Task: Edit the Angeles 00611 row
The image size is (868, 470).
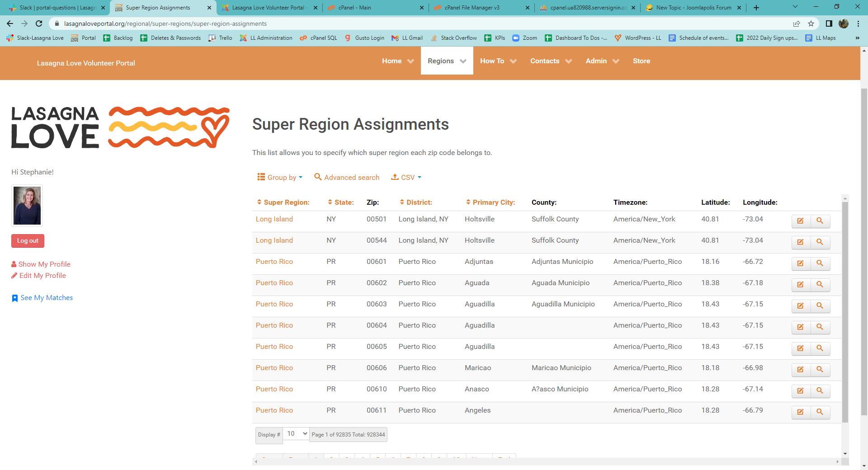Action: [x=801, y=412]
